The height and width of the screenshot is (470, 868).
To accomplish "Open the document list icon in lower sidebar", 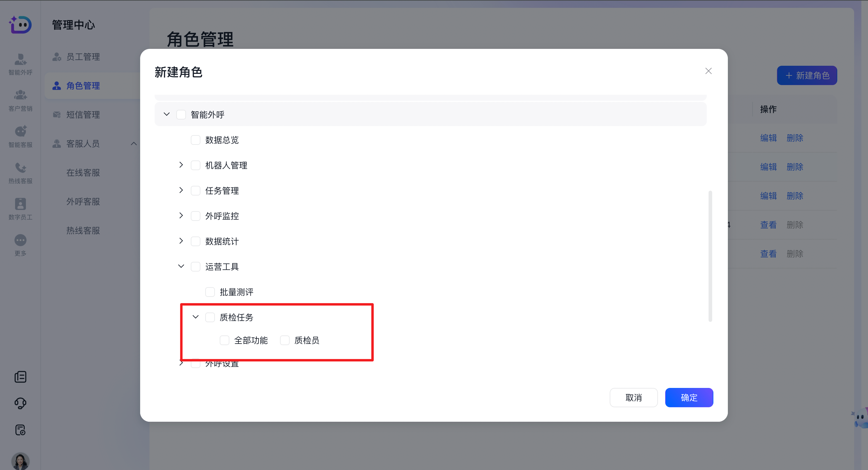I will tap(20, 376).
